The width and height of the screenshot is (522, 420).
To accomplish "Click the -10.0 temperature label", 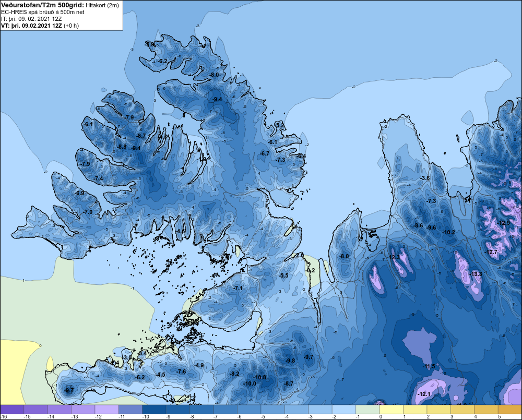I will click(x=250, y=383).
